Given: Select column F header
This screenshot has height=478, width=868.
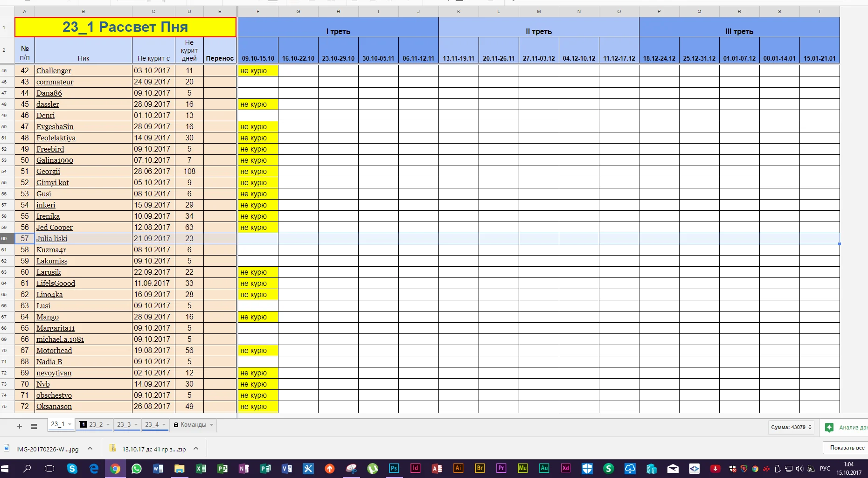Looking at the screenshot, I should (x=258, y=11).
